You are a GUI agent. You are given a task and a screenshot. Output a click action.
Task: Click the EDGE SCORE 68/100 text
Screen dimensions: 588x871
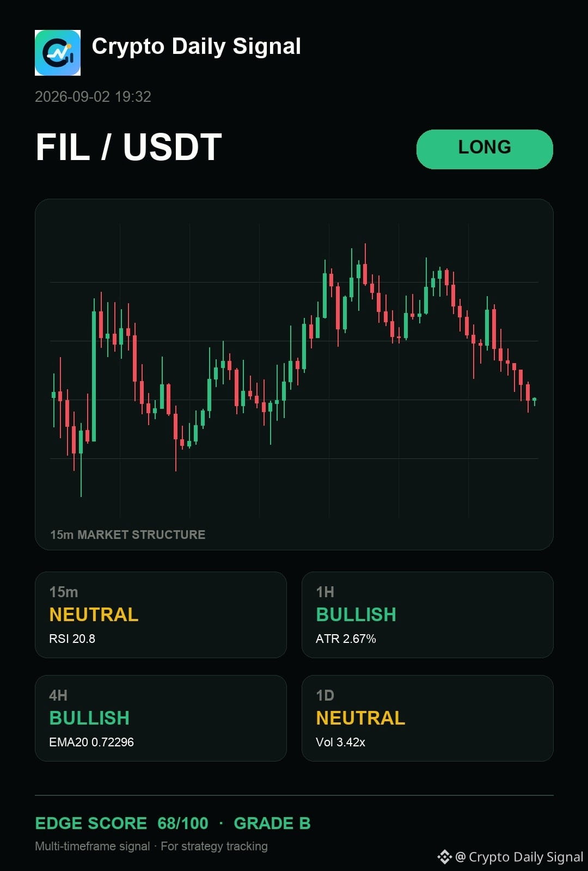pyautogui.click(x=121, y=823)
